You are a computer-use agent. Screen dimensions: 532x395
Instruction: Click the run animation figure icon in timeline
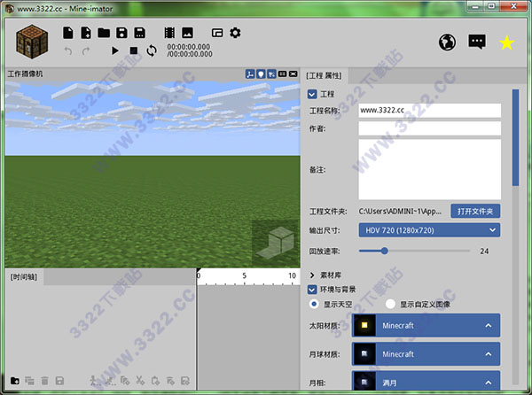[94, 381]
